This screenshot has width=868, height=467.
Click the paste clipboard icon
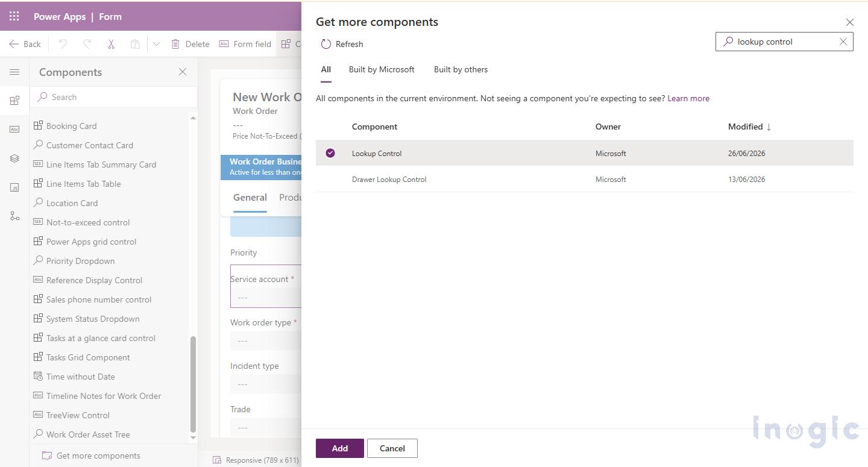point(135,44)
